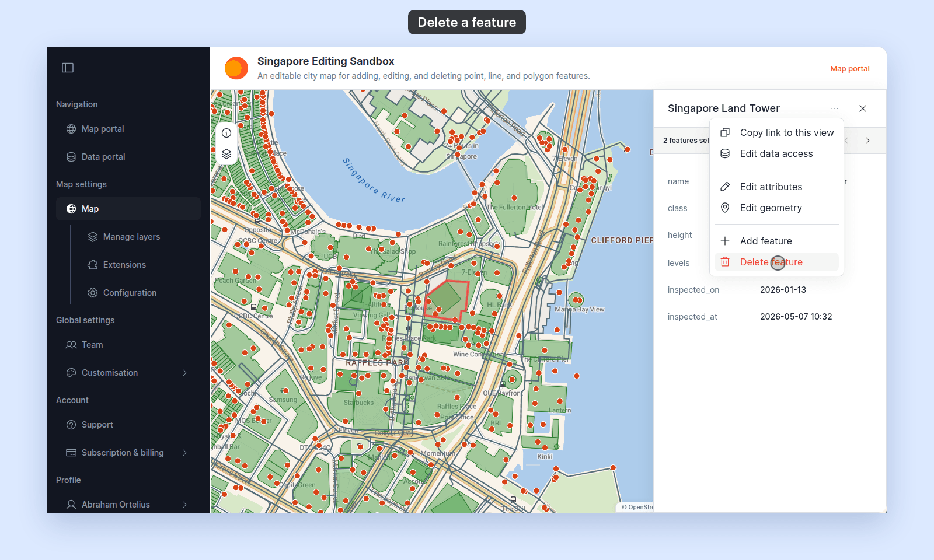Choose Edit data access
Viewport: 934px width, 560px height.
pos(776,153)
